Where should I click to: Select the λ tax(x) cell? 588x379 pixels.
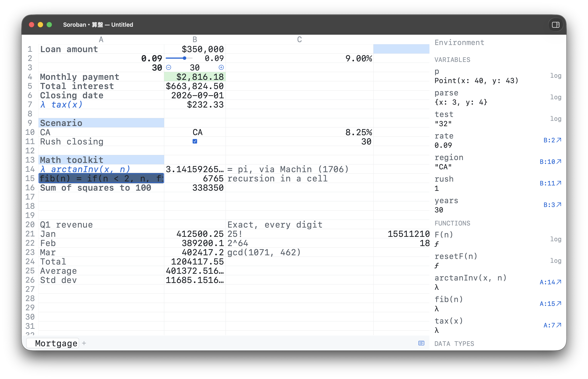click(x=101, y=105)
